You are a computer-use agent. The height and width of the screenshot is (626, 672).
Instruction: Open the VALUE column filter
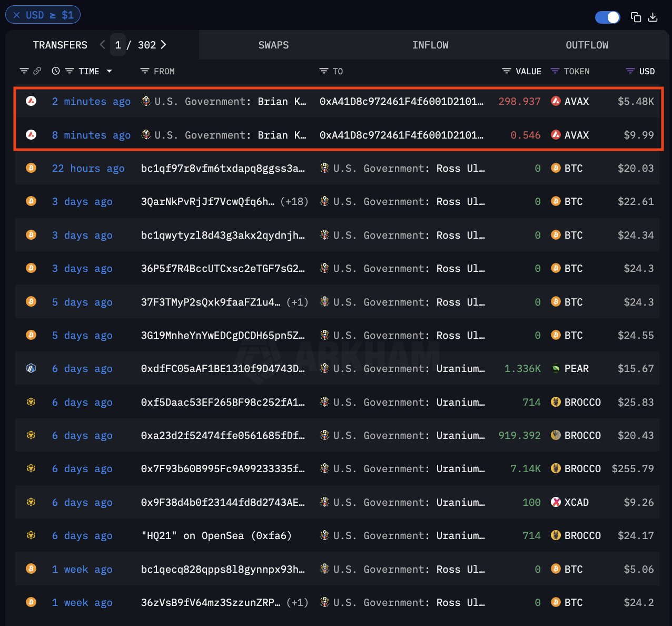507,71
